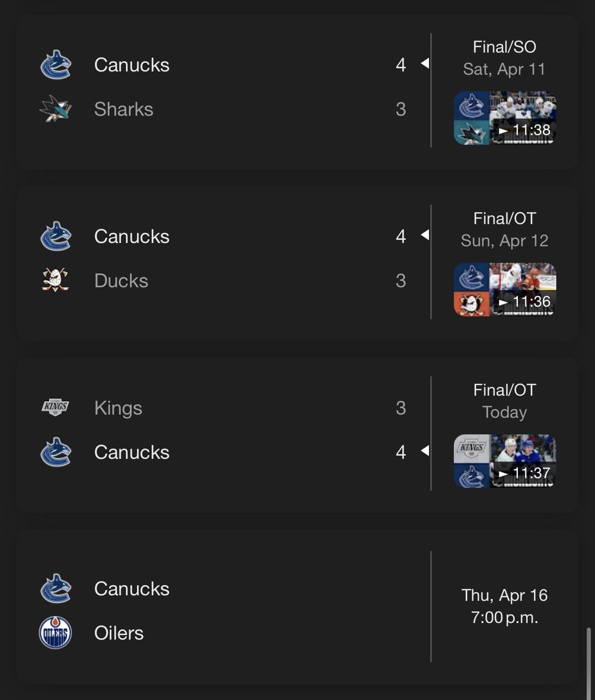The height and width of the screenshot is (700, 595).
Task: Click the vertical scrollbar thumb
Action: (589, 663)
